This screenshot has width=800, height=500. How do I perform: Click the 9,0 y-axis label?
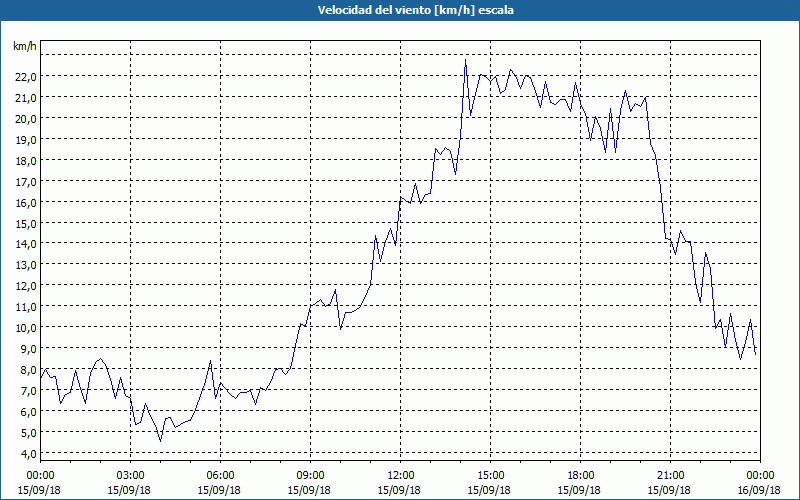[x=28, y=348]
